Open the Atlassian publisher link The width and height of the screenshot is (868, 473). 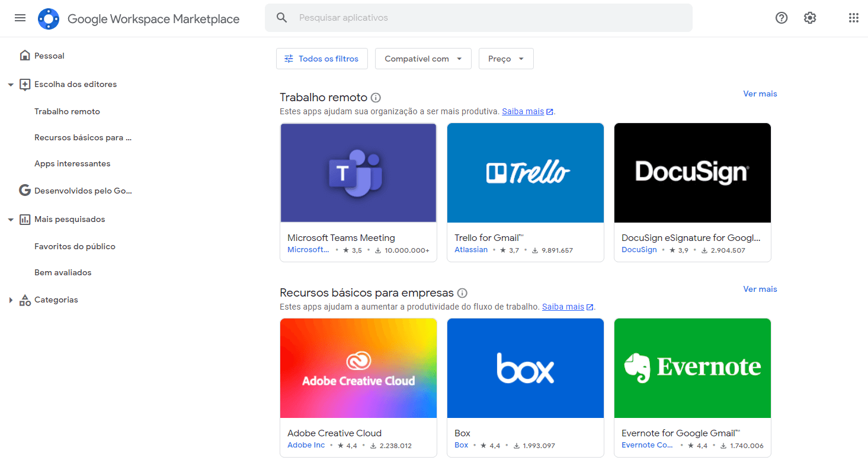[x=471, y=249]
